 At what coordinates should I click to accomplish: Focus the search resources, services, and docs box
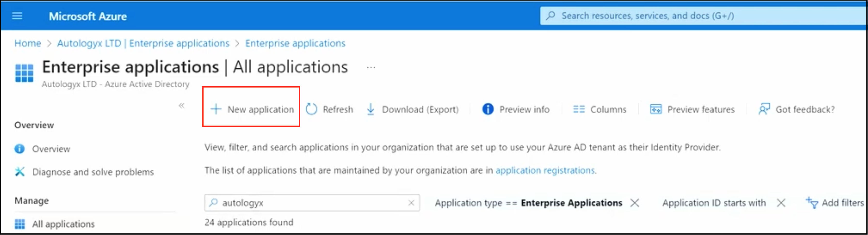pyautogui.click(x=704, y=16)
